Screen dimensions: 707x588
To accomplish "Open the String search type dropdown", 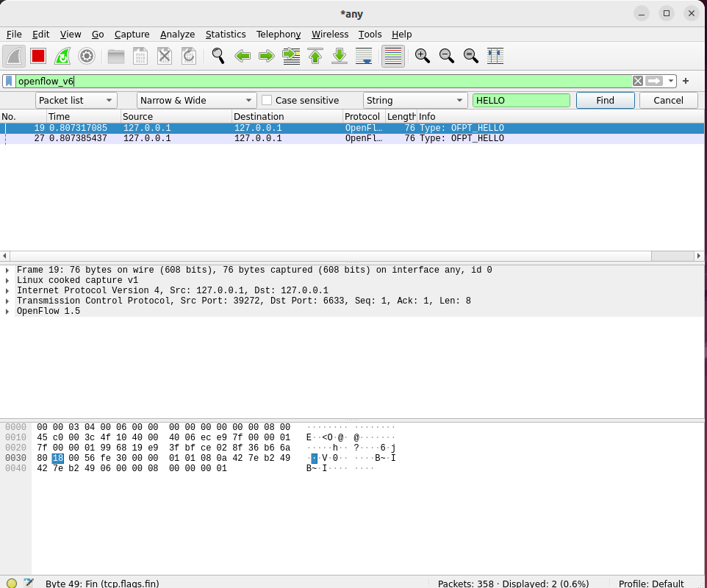I will (x=414, y=100).
